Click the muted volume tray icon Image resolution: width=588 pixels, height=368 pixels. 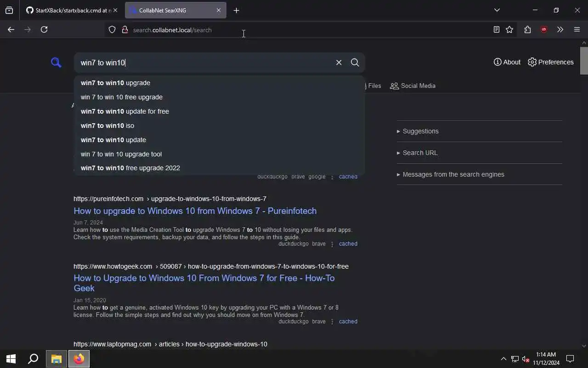526,359
